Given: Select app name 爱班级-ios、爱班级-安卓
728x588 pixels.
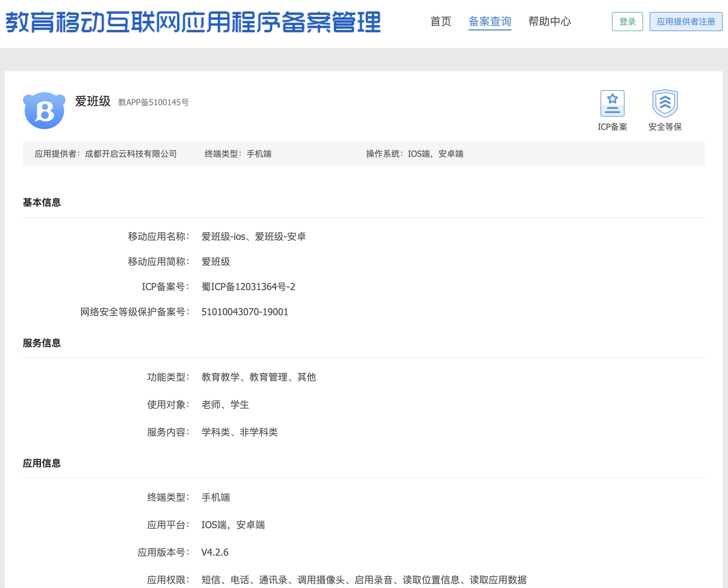Looking at the screenshot, I should 253,236.
